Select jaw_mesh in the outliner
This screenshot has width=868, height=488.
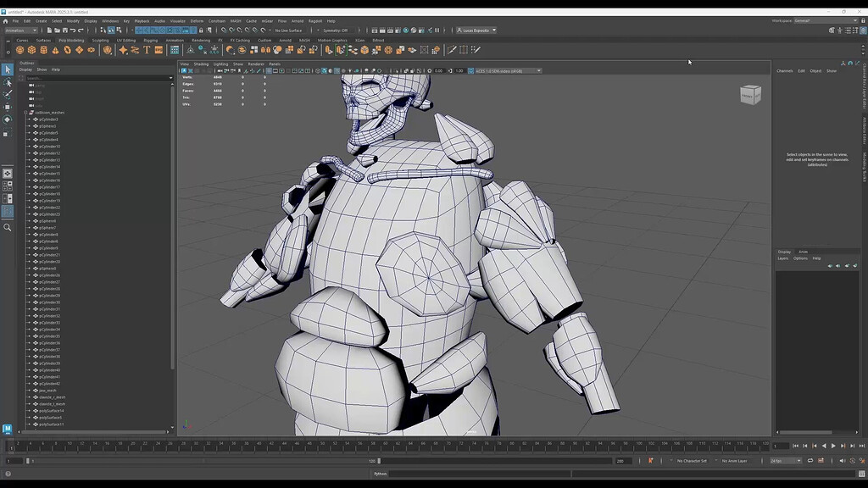tap(47, 391)
